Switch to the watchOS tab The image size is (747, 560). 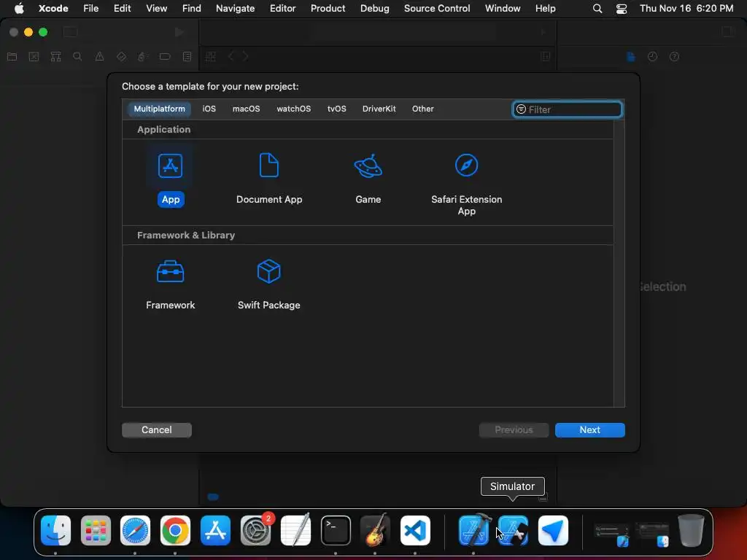click(293, 109)
